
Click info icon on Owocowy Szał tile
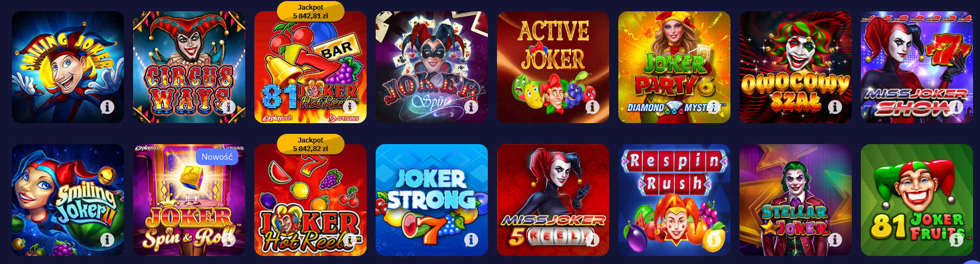835,107
